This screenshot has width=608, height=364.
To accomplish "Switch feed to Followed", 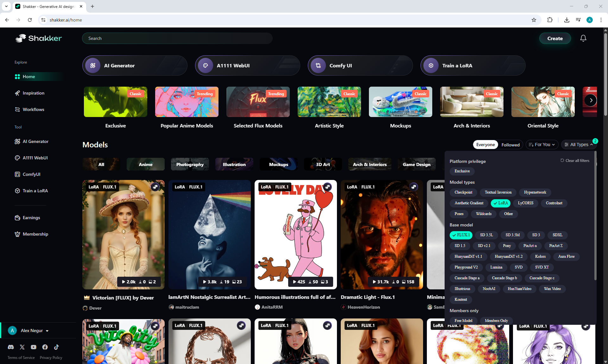I will [510, 145].
